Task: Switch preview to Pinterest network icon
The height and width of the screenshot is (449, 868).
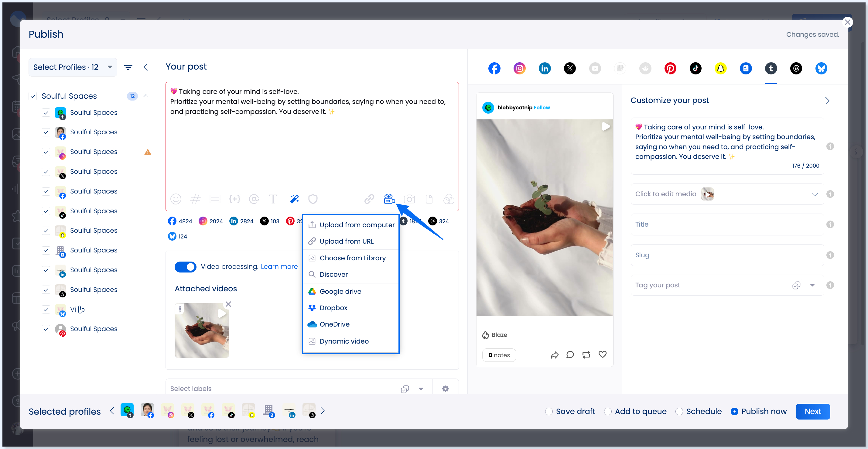Action: point(670,68)
